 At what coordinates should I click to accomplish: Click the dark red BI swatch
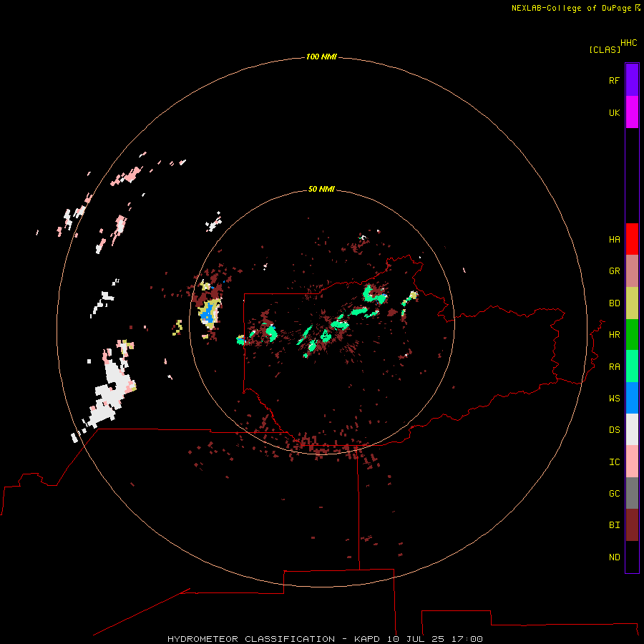tap(632, 525)
